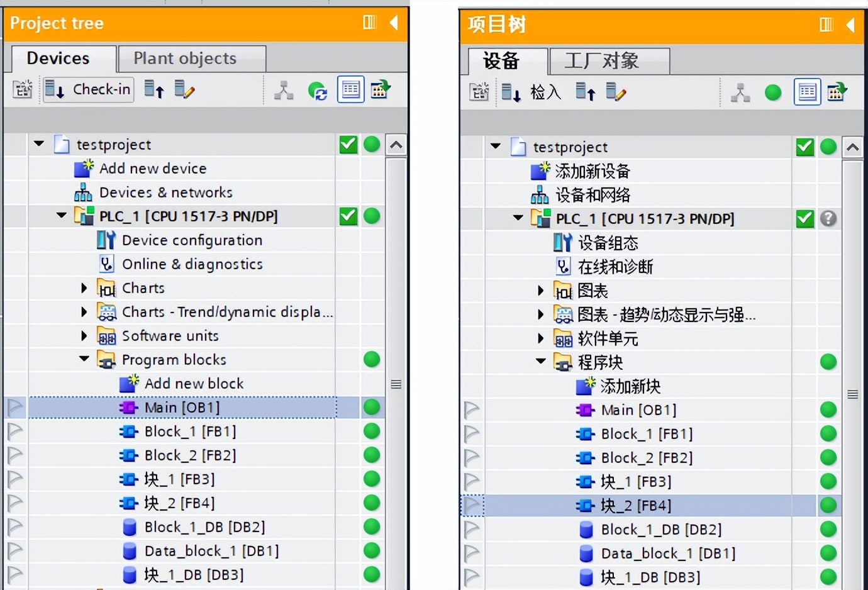This screenshot has width=868, height=590.
Task: Select Block_1 [FB1] in English tree
Action: pos(191,431)
